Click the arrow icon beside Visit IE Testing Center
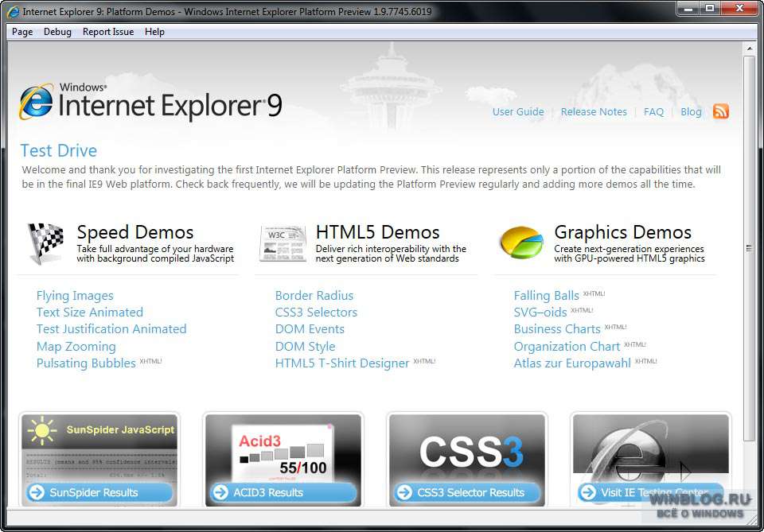The width and height of the screenshot is (764, 532). pyautogui.click(x=588, y=492)
